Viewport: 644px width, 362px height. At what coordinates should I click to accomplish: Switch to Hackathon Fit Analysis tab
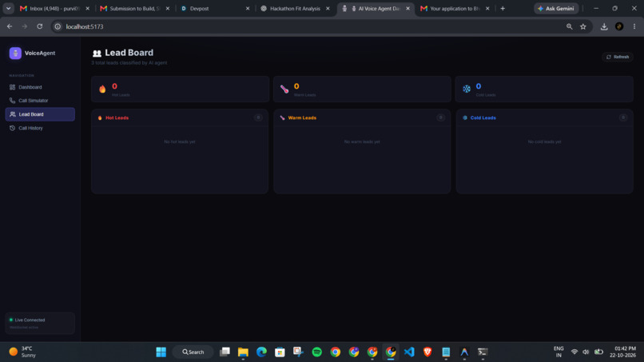coord(295,9)
